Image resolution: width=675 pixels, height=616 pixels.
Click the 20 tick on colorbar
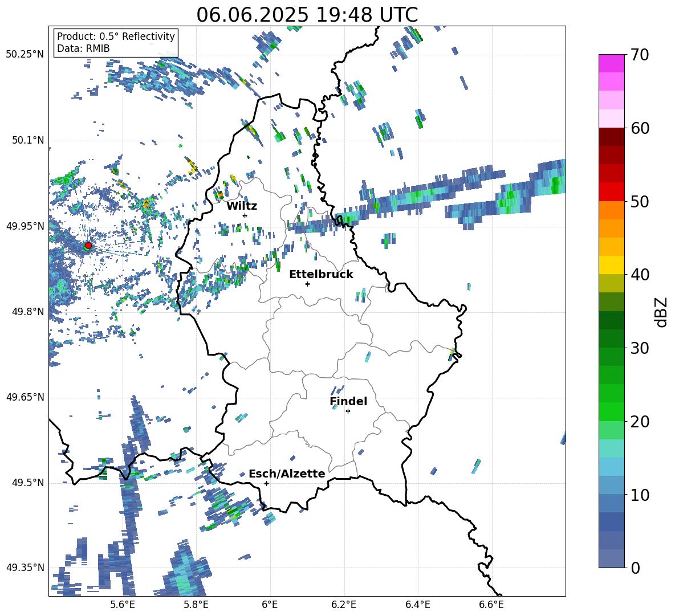[x=640, y=422]
